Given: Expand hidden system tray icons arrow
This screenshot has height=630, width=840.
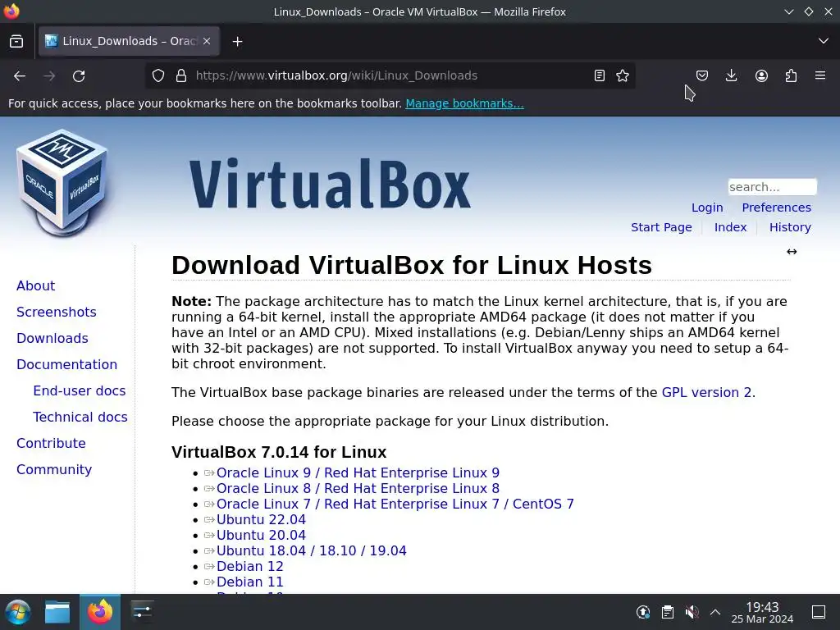Looking at the screenshot, I should [715, 612].
